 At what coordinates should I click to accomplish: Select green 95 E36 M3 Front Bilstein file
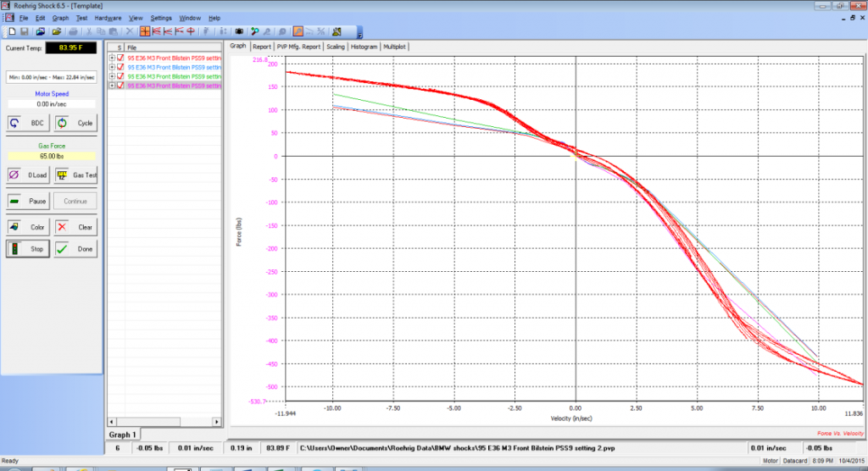tap(174, 76)
